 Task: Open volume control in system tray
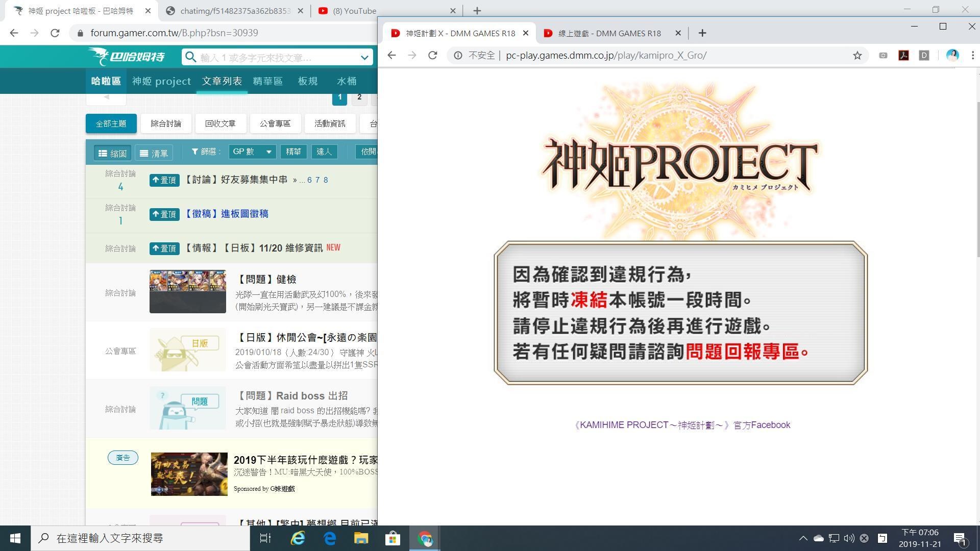tap(849, 538)
